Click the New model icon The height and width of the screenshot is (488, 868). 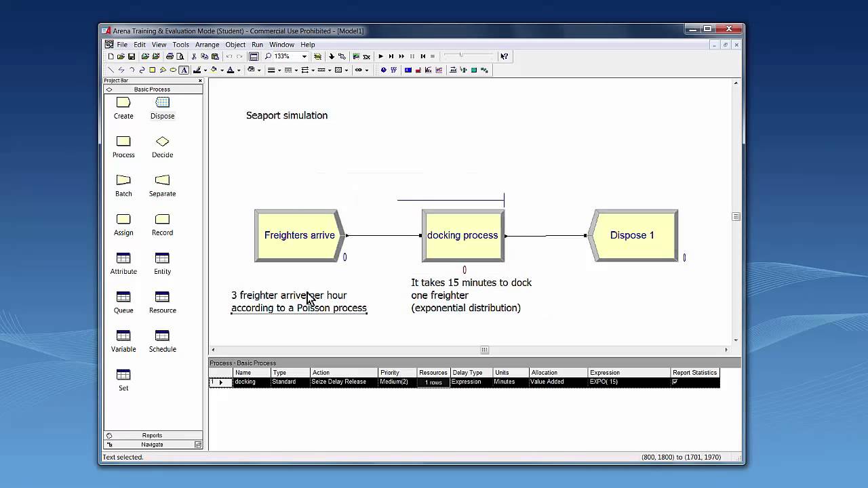(111, 56)
